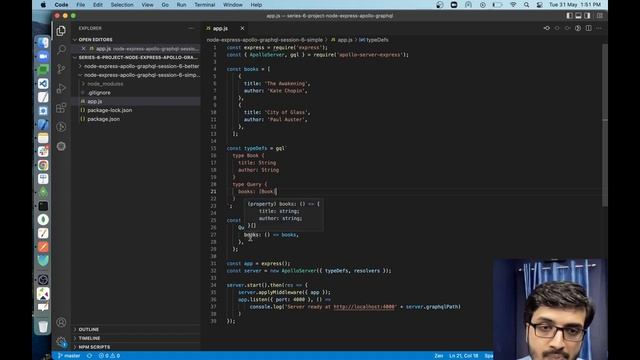Open the Customize Layout button
640x360 pixels.
[600, 16]
